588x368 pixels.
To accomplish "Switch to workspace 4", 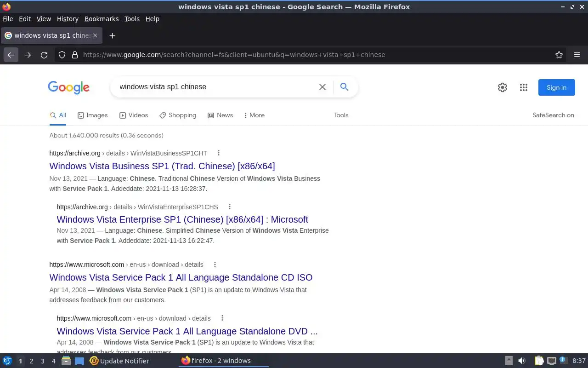I will click(x=53, y=361).
